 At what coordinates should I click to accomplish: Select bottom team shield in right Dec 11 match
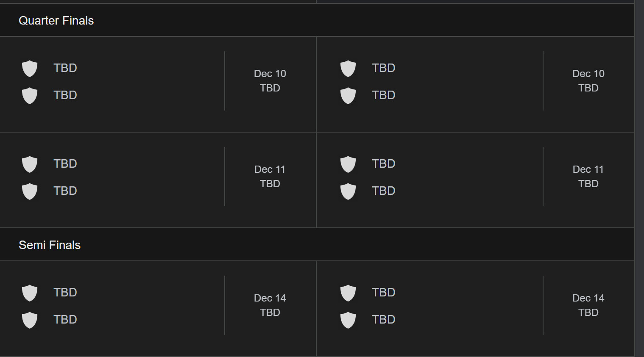pos(348,191)
